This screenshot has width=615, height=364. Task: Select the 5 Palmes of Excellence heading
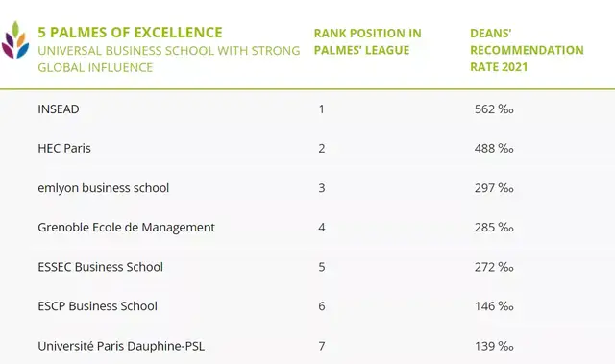coord(130,32)
